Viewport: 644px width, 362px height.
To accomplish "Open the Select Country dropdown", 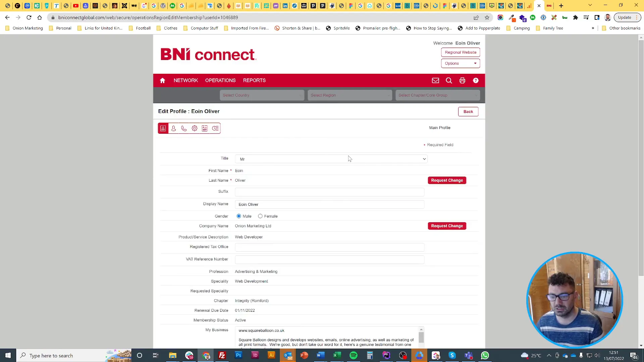I will (x=262, y=95).
